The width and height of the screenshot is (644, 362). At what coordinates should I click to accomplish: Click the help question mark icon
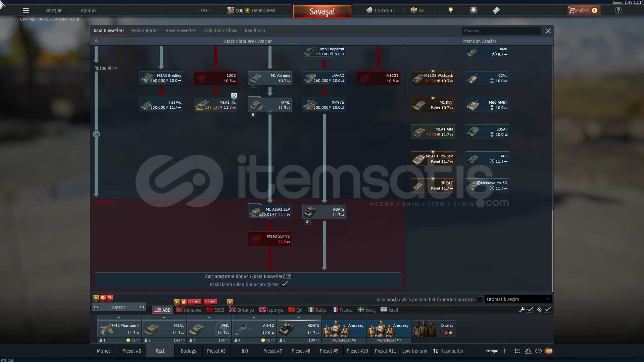pos(618,10)
